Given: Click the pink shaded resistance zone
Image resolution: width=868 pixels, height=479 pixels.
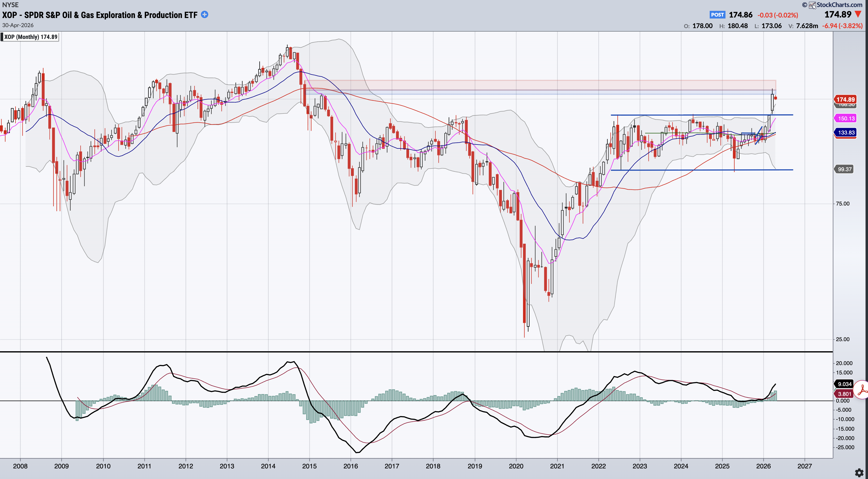Looking at the screenshot, I should click(x=539, y=85).
